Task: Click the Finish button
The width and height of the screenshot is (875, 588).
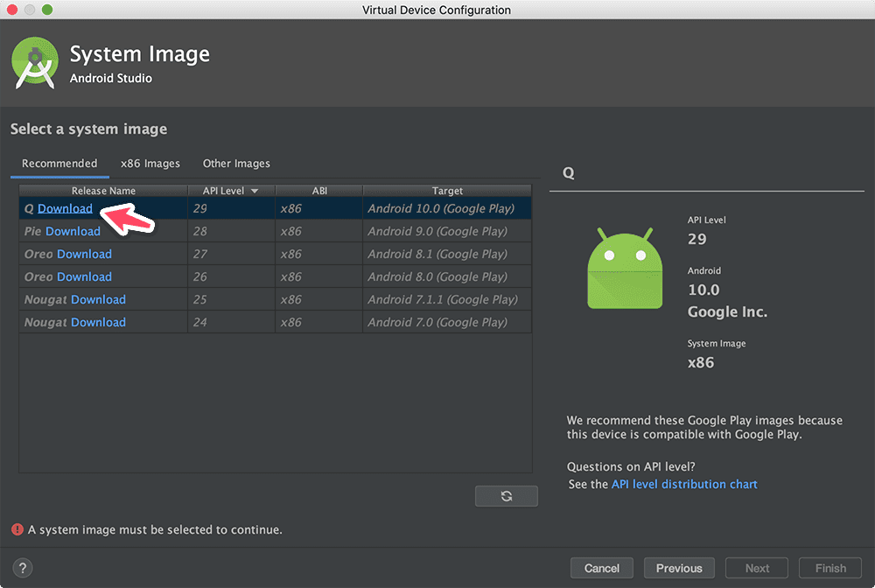Action: click(830, 568)
